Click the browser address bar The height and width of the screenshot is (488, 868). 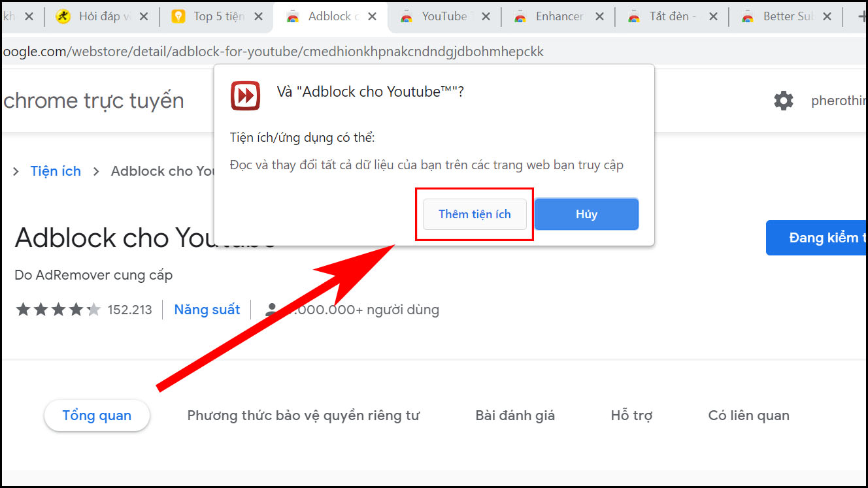coord(261,51)
